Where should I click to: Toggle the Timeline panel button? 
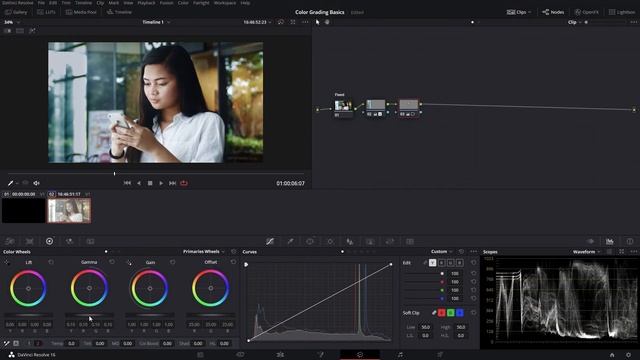point(119,12)
